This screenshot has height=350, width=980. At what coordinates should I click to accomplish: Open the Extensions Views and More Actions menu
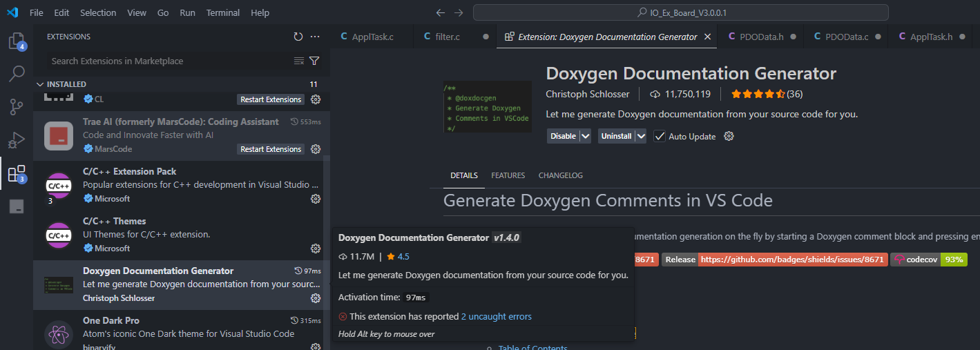315,37
